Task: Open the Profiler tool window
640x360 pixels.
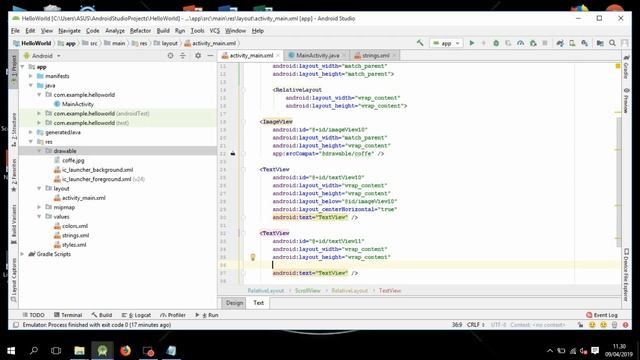Action: [173, 315]
